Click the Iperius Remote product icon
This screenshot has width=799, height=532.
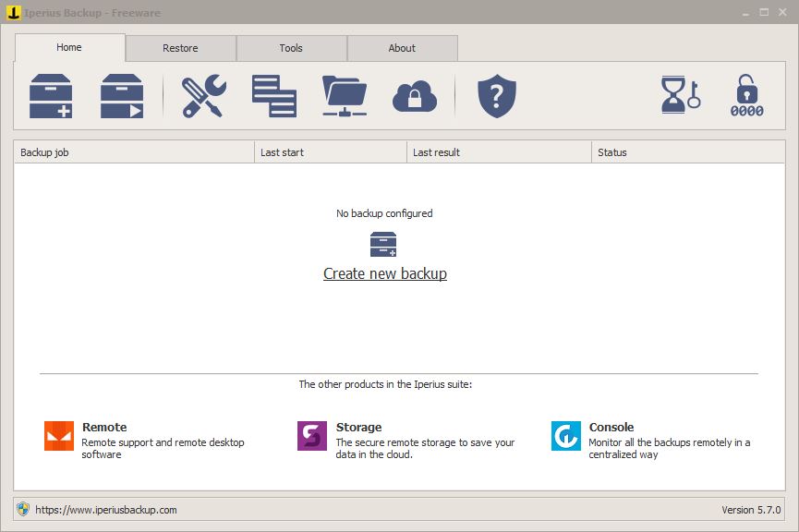pyautogui.click(x=57, y=435)
